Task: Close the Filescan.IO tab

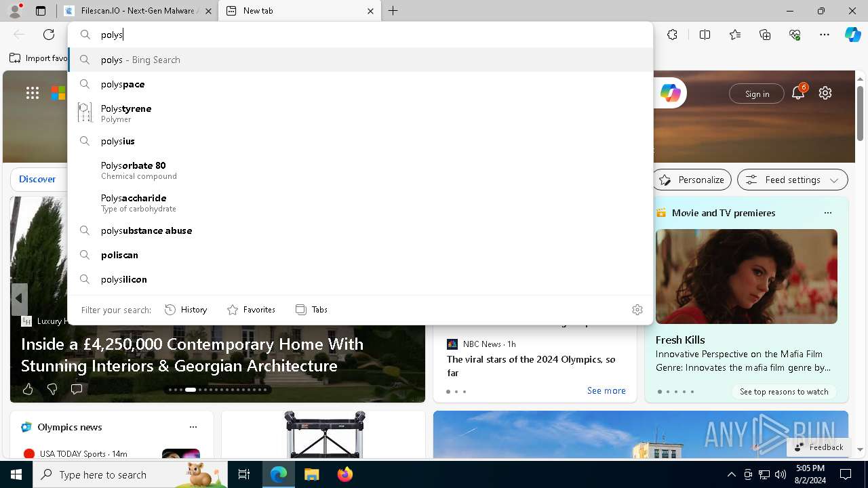Action: [208, 11]
